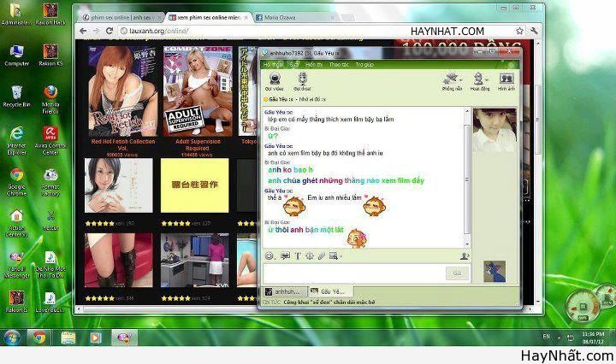Click the image search icon in chat toolbar
Image resolution: width=616 pixels, height=364 pixels.
pyautogui.click(x=333, y=256)
